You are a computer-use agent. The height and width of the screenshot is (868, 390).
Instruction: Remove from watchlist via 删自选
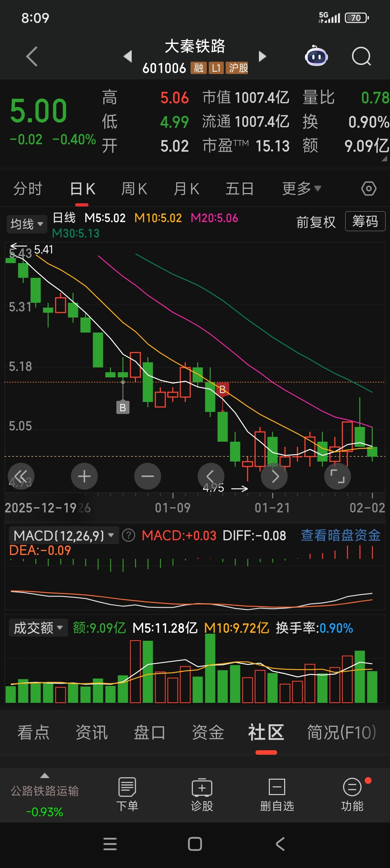point(277,794)
